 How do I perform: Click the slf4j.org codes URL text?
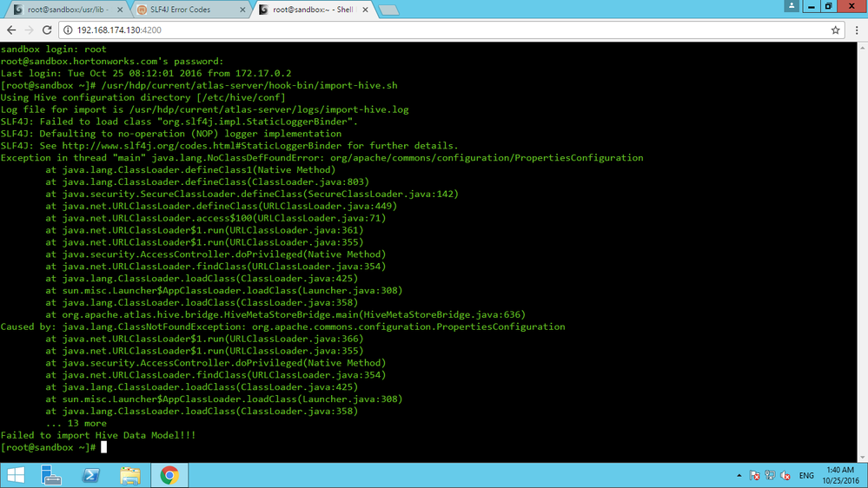click(202, 146)
